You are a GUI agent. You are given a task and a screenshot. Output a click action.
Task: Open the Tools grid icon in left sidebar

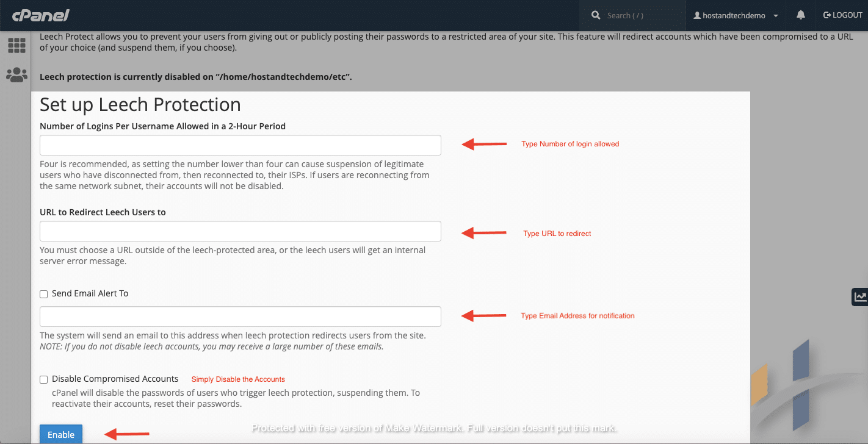[16, 45]
